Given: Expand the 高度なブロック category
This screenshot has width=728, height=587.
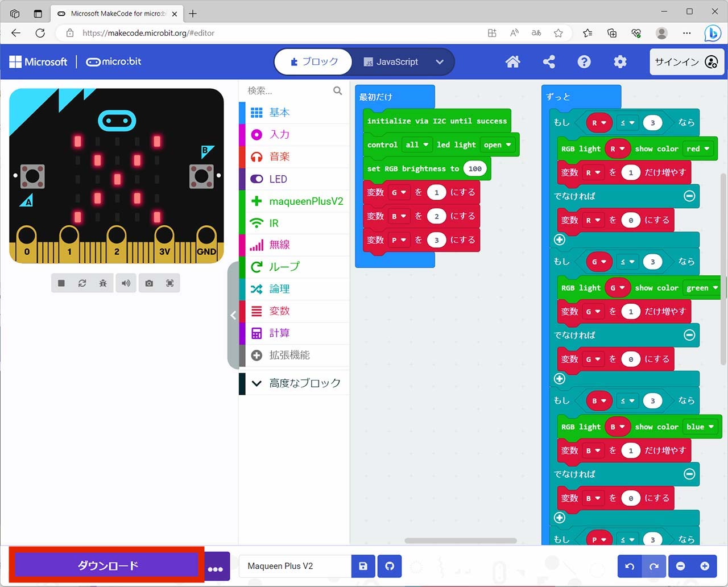Looking at the screenshot, I should 294,383.
